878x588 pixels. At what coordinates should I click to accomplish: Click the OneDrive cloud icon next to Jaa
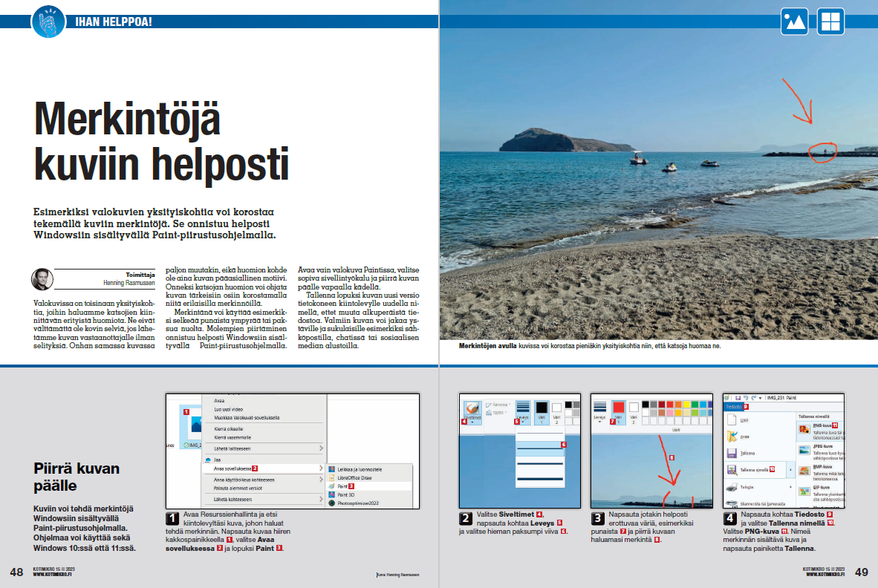[208, 460]
